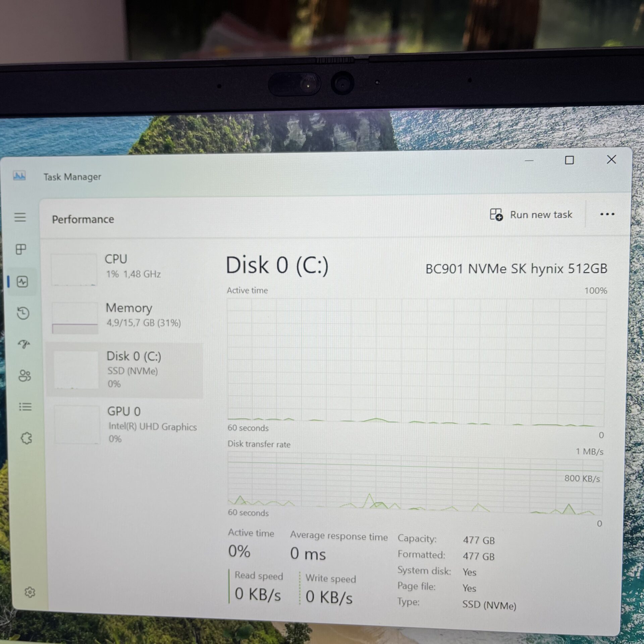Click the Write speed 0 KB/s value
Screen dimensions: 644x644
pyautogui.click(x=329, y=597)
